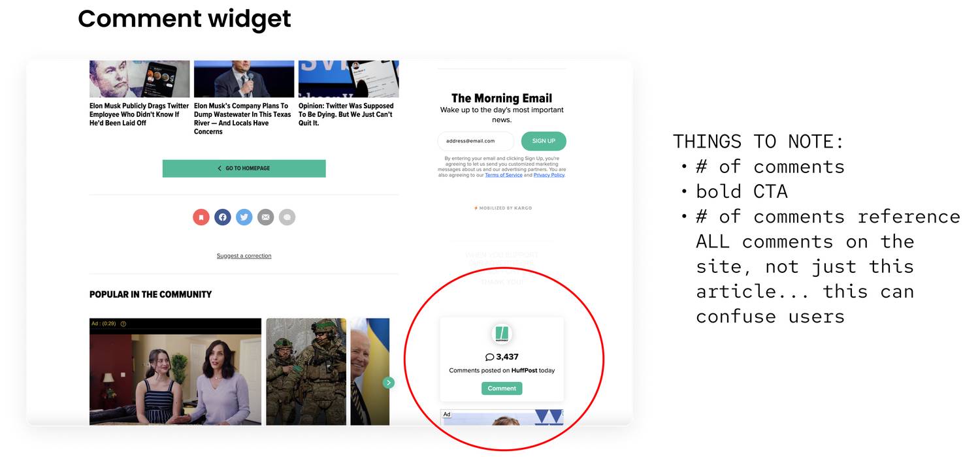Focus the address@email.com input field
This screenshot has height=457, width=980.
pyautogui.click(x=476, y=141)
